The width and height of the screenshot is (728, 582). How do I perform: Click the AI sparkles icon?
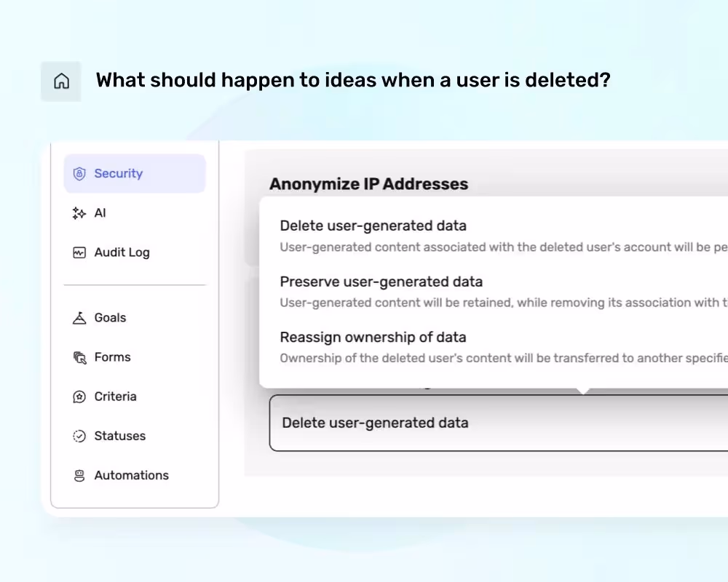(79, 212)
